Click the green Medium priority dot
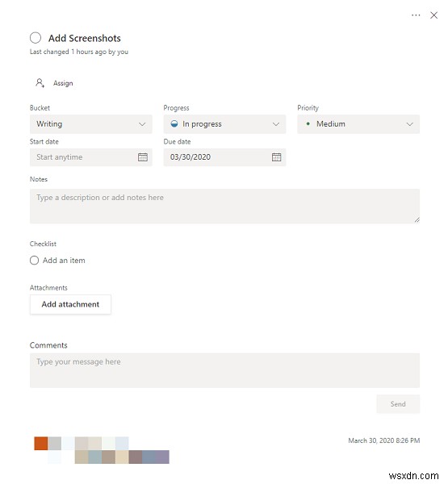 click(308, 123)
